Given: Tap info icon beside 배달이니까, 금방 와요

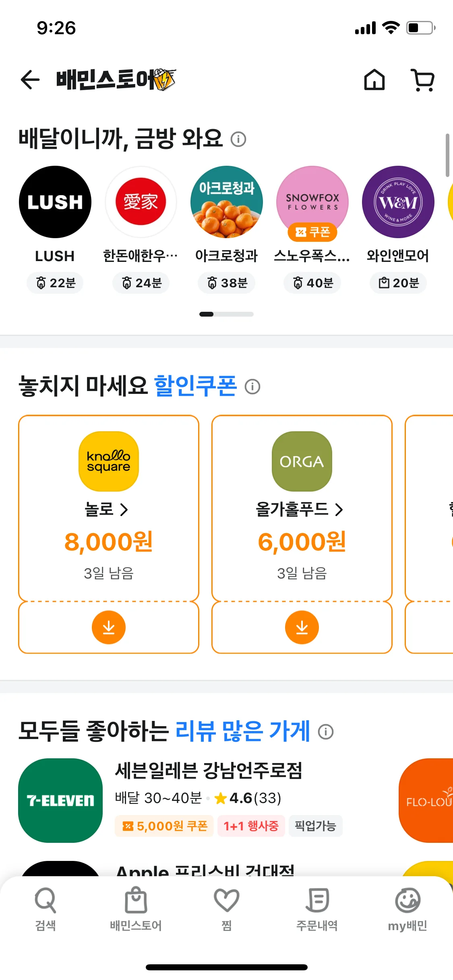Looking at the screenshot, I should 238,139.
